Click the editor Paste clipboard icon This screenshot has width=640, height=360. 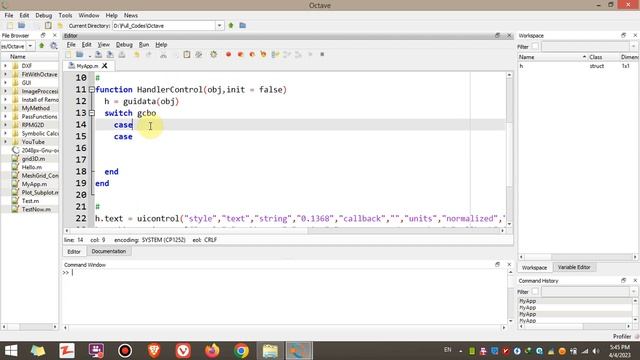coord(187,54)
